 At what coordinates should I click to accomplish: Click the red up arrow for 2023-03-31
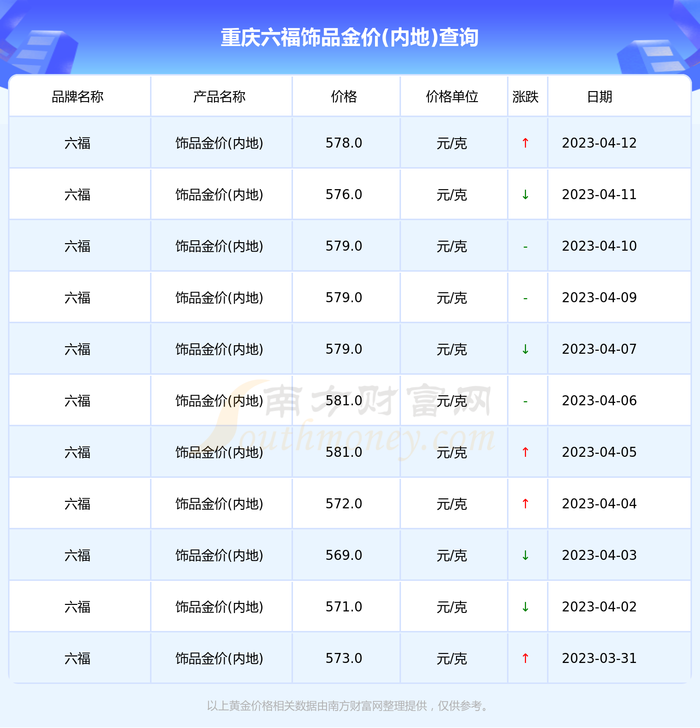[525, 658]
